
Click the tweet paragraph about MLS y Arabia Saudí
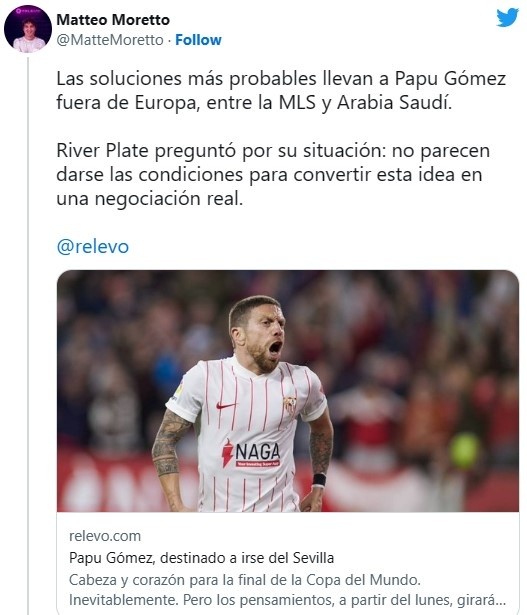tap(281, 90)
